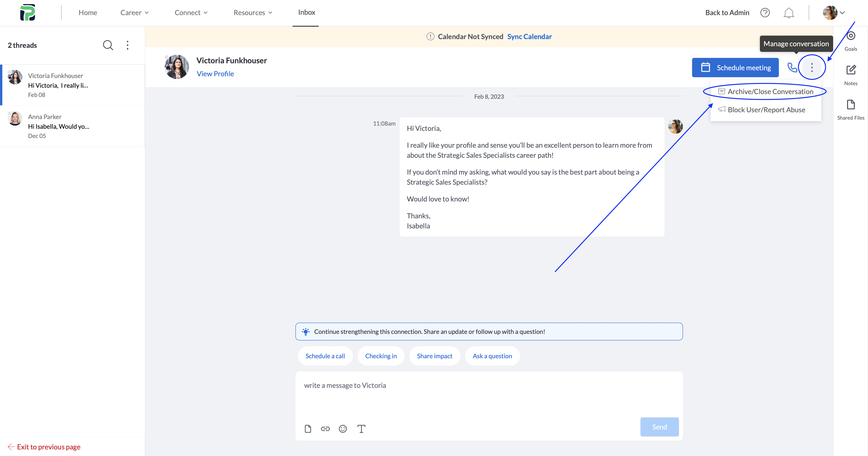Click the Ask a question chip

tap(492, 356)
